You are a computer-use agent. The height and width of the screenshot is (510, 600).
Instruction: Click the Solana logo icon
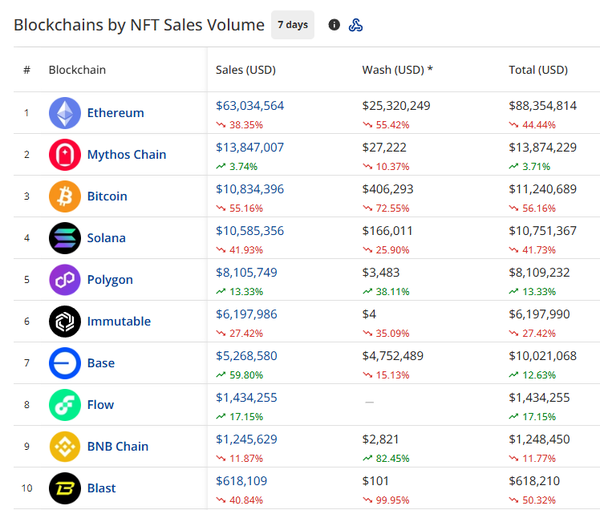pos(65,238)
